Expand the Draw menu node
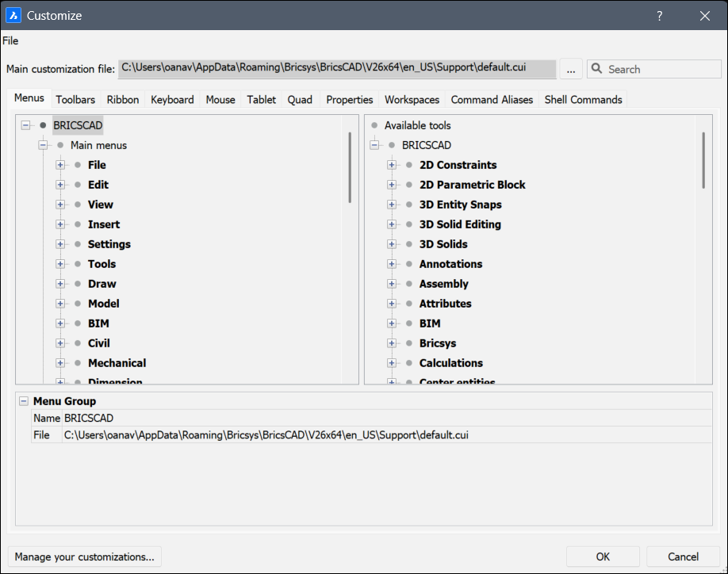This screenshot has height=574, width=728. (60, 284)
